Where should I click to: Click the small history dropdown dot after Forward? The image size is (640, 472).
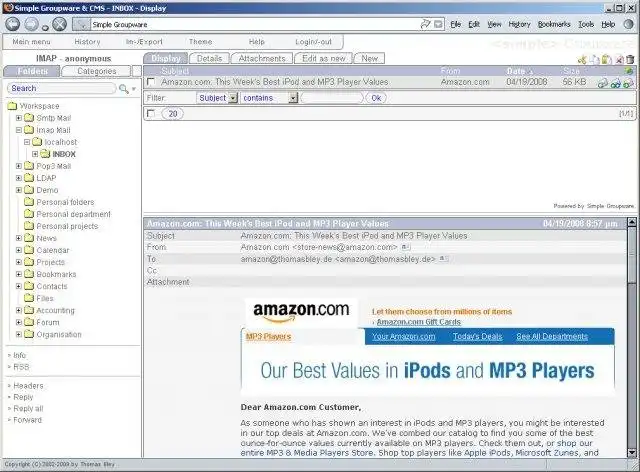point(45,28)
